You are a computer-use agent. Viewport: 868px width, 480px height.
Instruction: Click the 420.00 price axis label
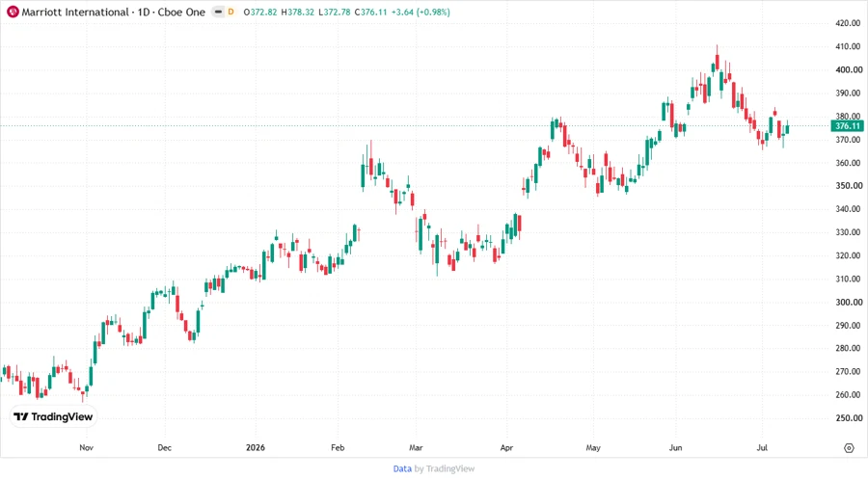[849, 23]
